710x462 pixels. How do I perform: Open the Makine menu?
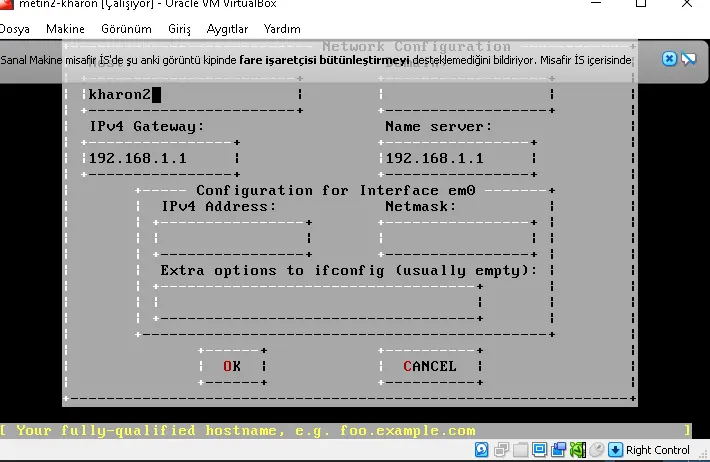coord(65,29)
